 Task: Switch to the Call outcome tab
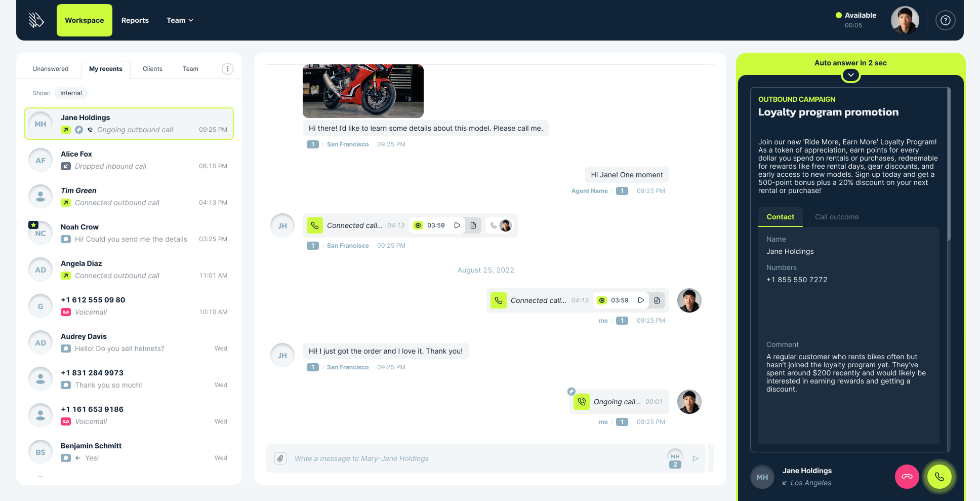click(837, 217)
